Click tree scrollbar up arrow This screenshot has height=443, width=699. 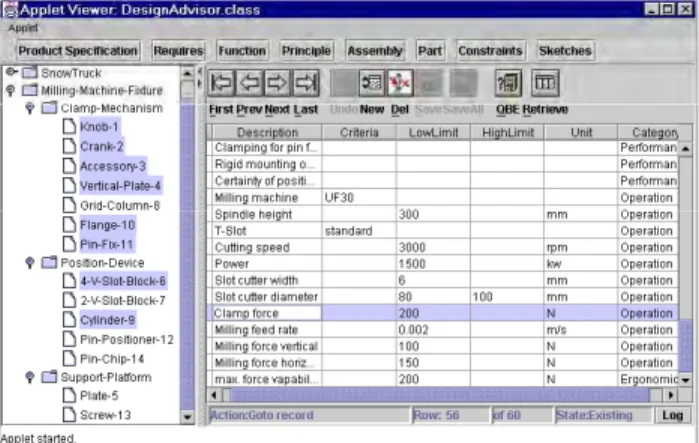point(187,73)
